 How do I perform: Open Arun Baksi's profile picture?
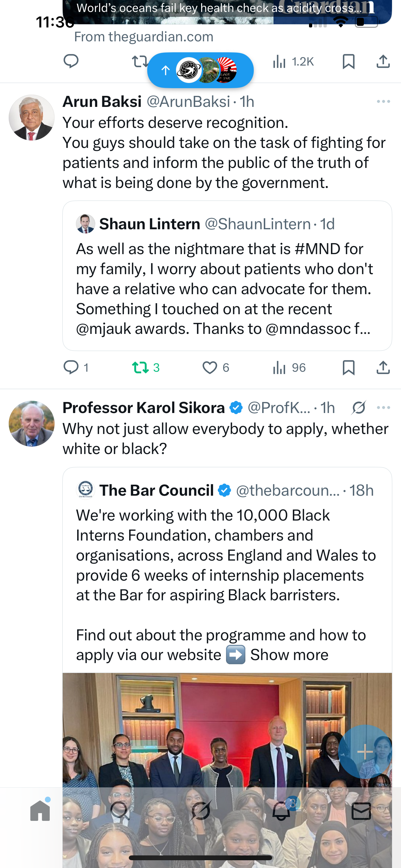coord(32,118)
